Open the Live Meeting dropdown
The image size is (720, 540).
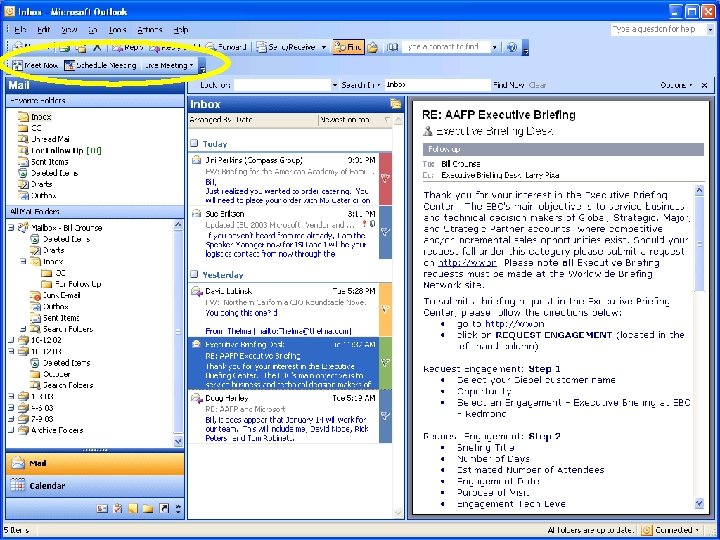coord(169,66)
